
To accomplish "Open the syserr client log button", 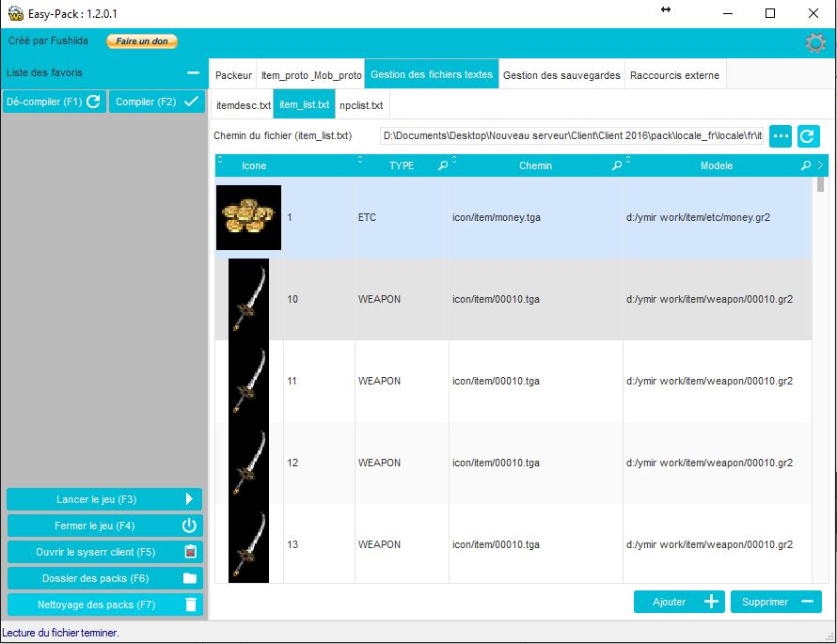I will [104, 552].
